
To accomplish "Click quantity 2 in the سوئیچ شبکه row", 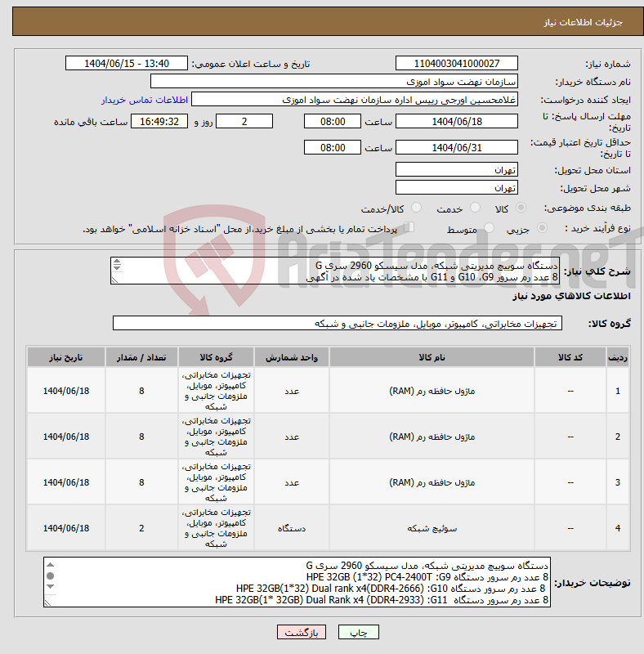I will [x=141, y=528].
